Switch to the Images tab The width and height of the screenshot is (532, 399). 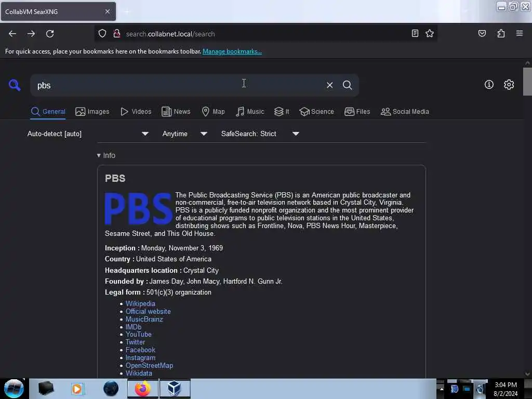[x=92, y=112]
